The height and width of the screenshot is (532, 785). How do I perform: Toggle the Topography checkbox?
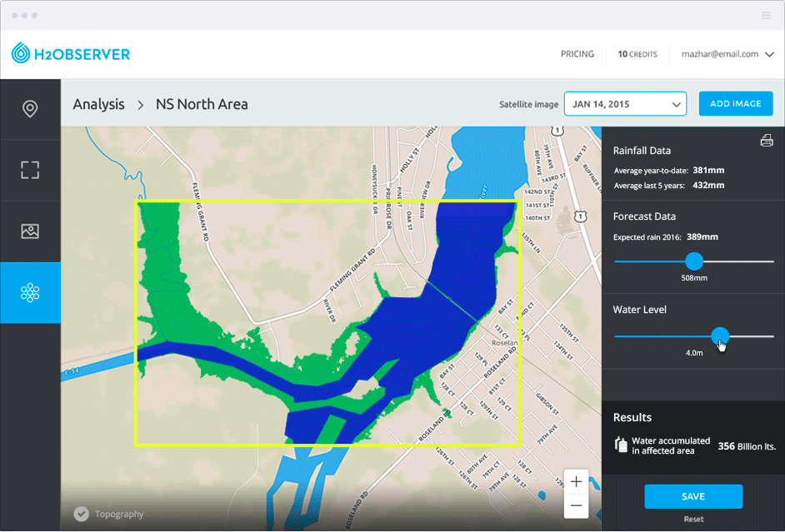tap(81, 514)
